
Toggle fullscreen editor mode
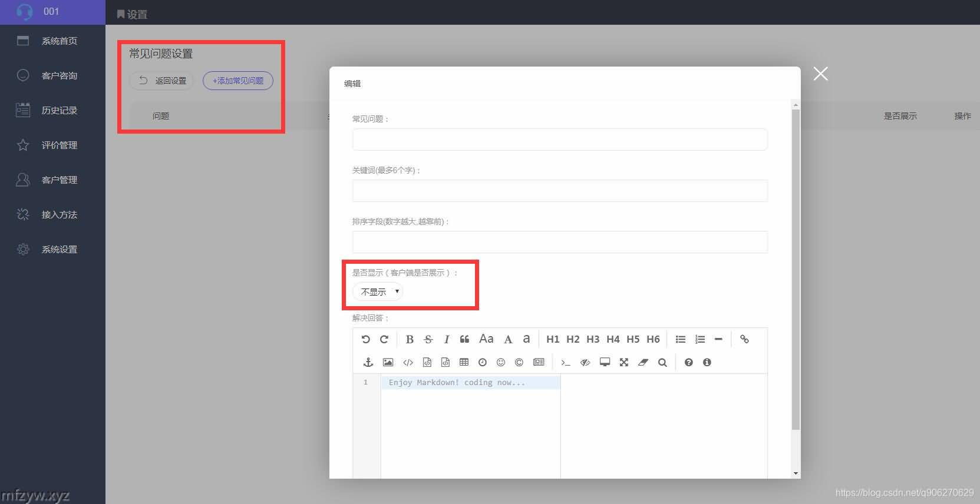623,362
